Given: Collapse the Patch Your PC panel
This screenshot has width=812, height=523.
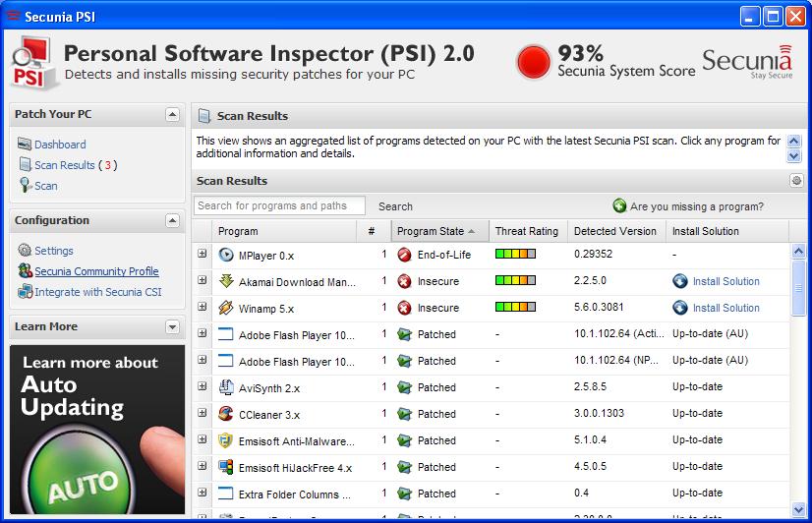Looking at the screenshot, I should point(172,115).
